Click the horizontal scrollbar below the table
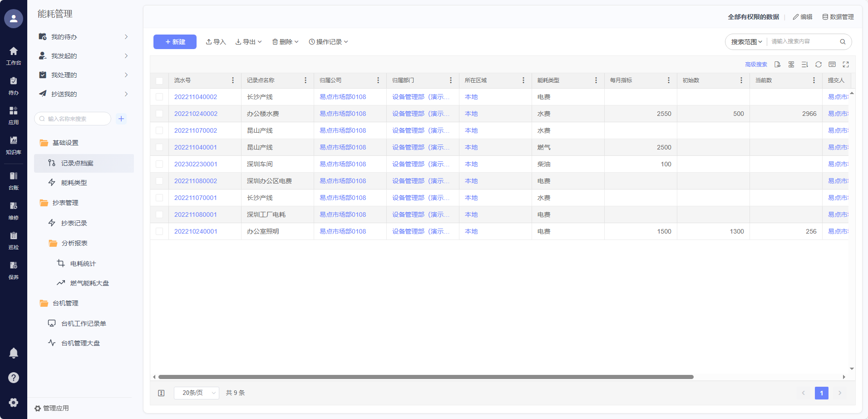The height and width of the screenshot is (419, 868). click(425, 377)
